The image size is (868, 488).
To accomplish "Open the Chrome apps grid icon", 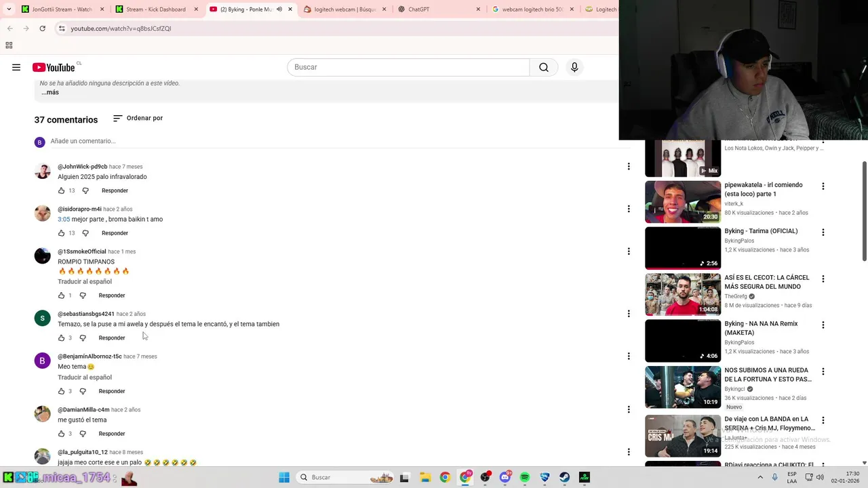I will coord(9,45).
